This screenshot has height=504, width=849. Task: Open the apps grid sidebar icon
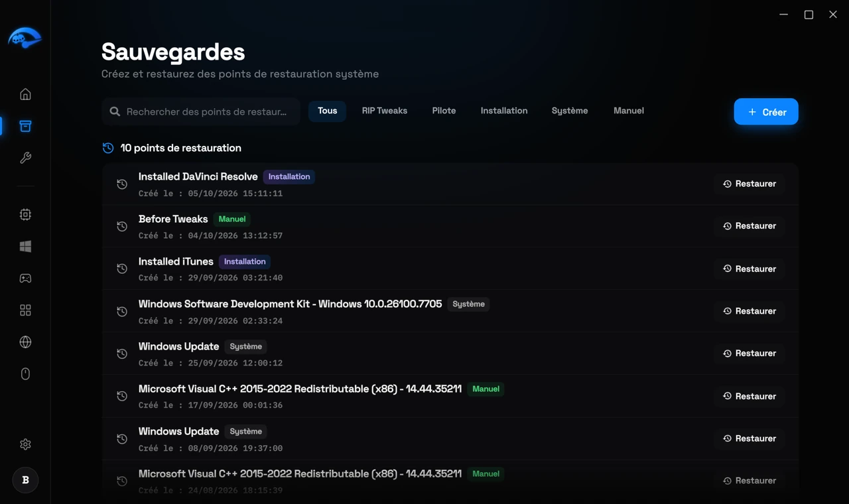[x=25, y=310]
